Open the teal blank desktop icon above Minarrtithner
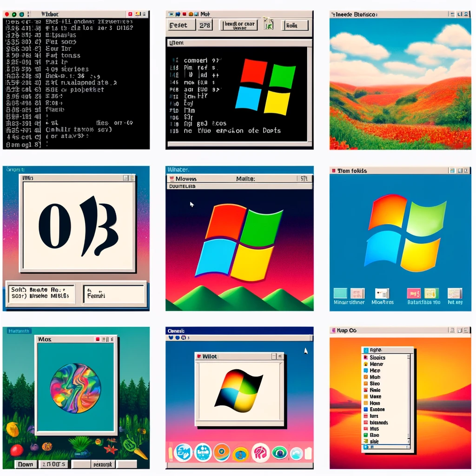This screenshot has height=476, width=476. point(340,293)
